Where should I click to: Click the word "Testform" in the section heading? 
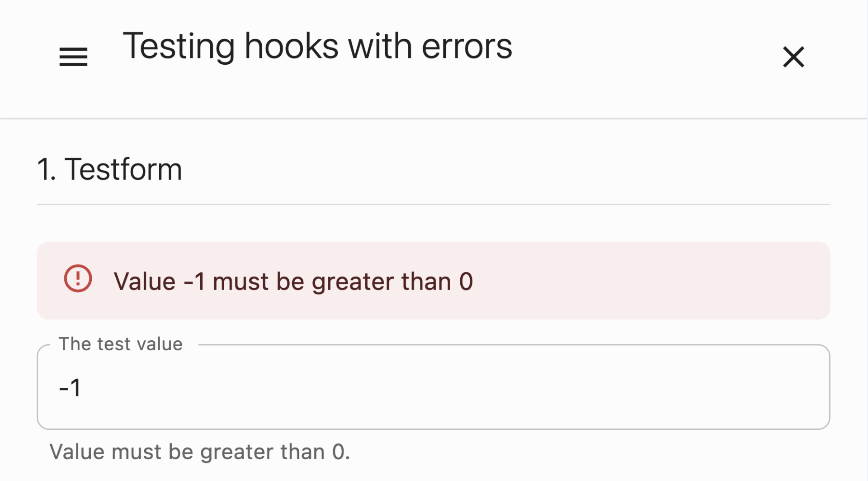[123, 170]
